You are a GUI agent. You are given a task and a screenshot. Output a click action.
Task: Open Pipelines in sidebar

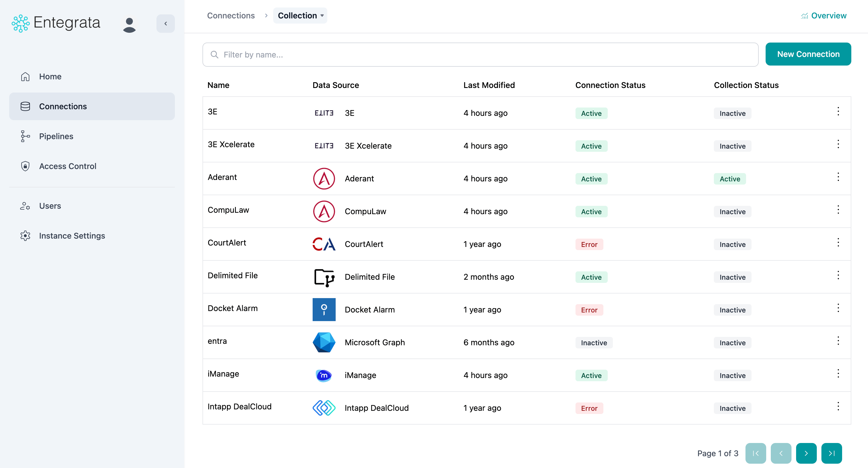click(92, 136)
